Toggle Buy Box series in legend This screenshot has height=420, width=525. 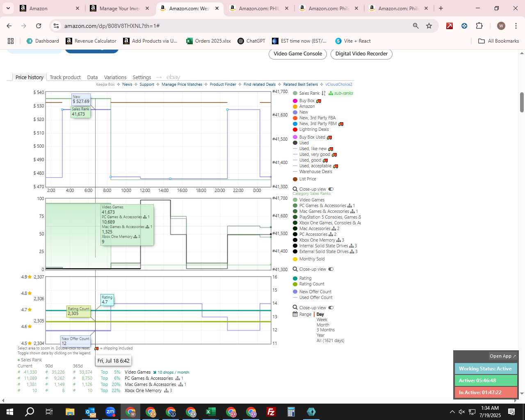(307, 100)
